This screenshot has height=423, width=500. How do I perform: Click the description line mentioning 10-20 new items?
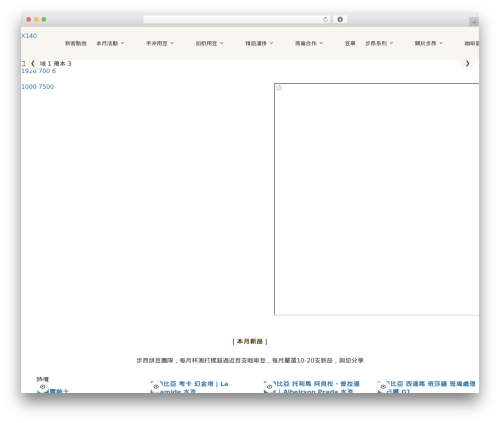250,360
